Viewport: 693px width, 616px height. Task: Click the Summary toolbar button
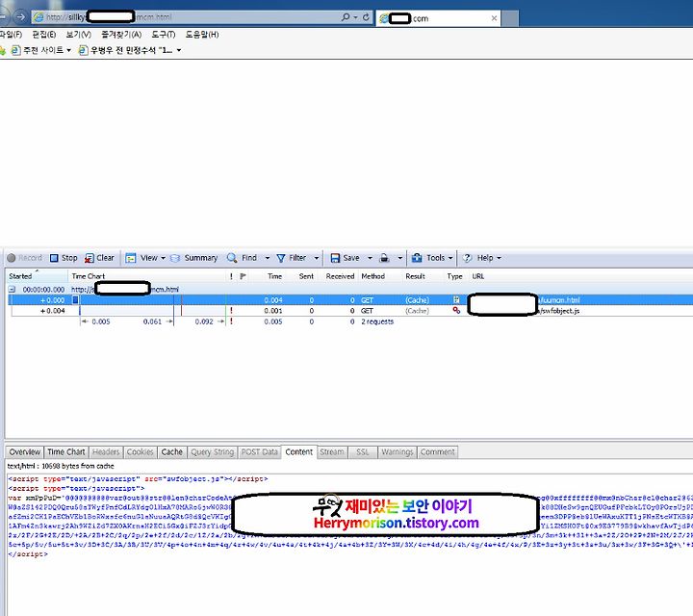[194, 258]
